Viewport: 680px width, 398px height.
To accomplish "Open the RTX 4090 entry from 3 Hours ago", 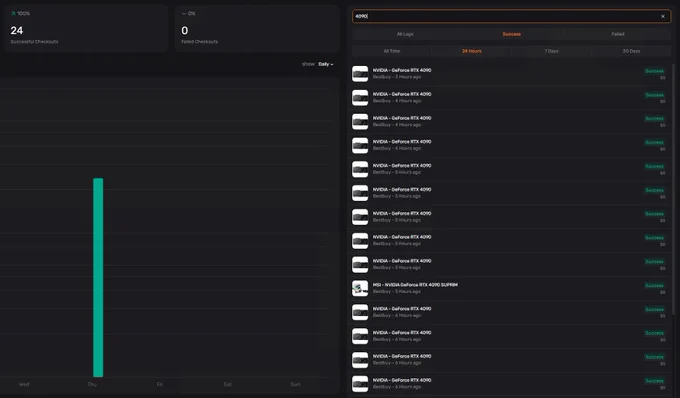I will (510, 74).
